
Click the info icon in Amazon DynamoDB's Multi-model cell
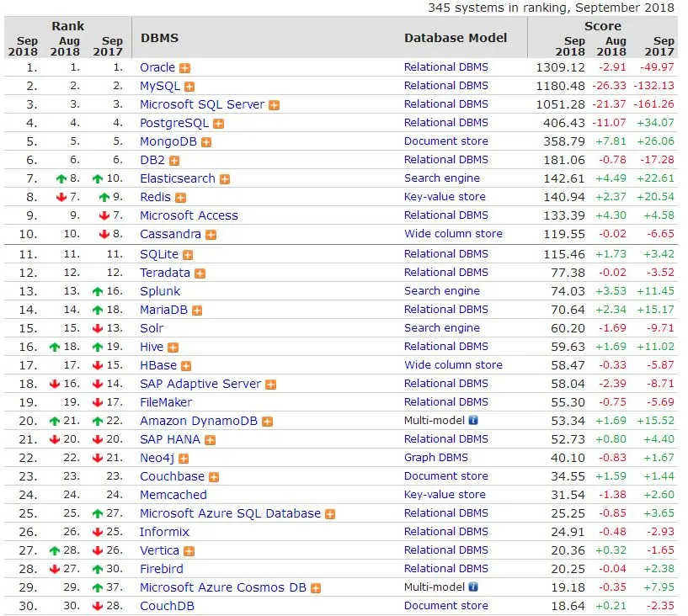(473, 421)
